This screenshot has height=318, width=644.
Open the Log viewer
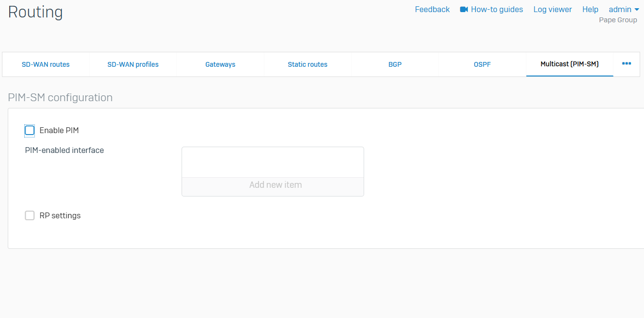click(x=552, y=10)
